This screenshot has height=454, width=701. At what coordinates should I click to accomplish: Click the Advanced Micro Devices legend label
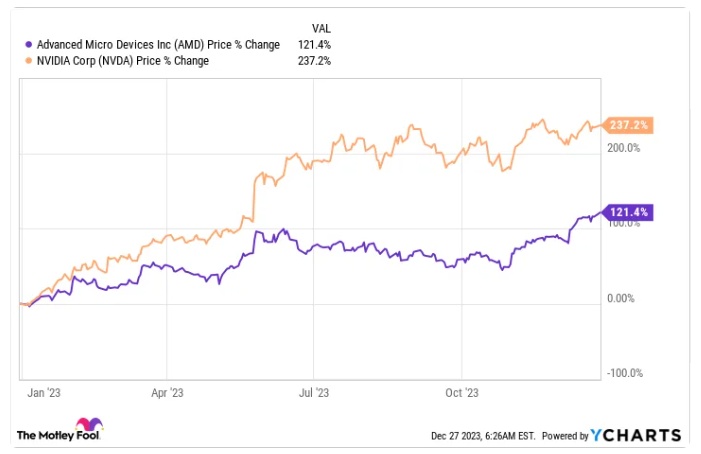(157, 45)
